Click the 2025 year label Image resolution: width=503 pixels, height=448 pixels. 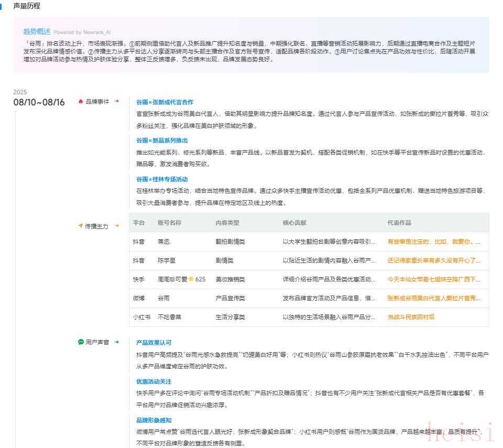(20, 92)
